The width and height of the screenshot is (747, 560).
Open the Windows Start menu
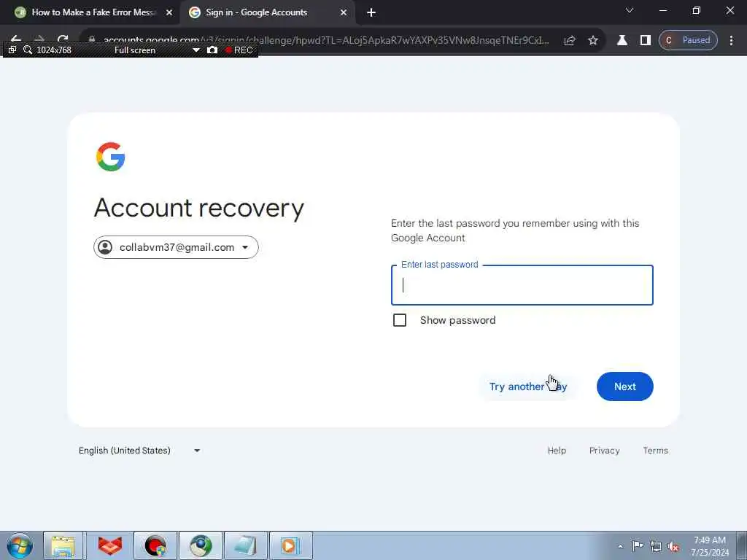tap(20, 545)
